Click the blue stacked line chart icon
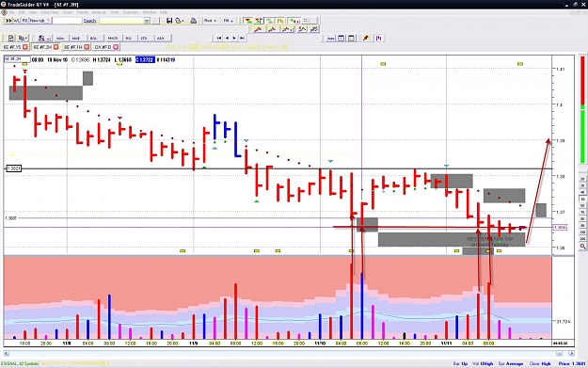588x368 pixels. [314, 29]
